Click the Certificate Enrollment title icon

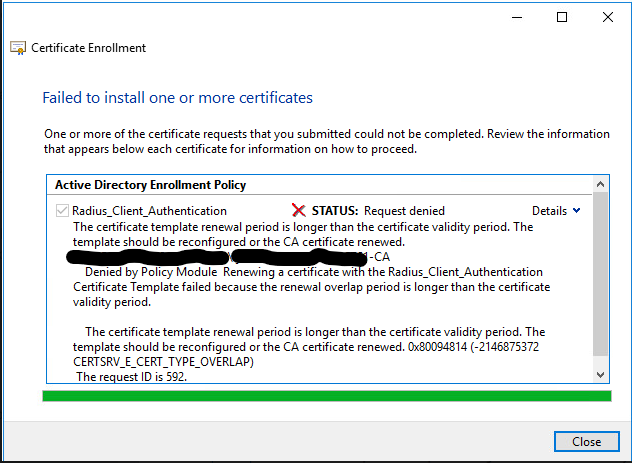18,48
